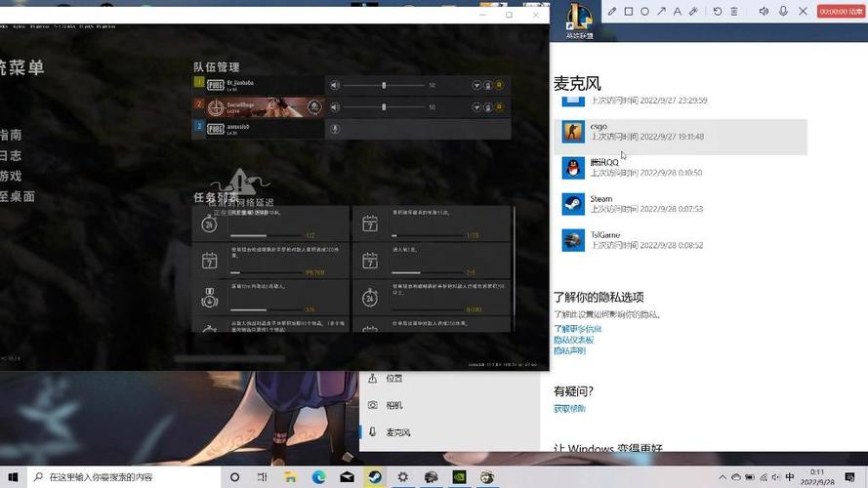Select the rectangle drawing tool
The width and height of the screenshot is (868, 488).
tap(629, 11)
